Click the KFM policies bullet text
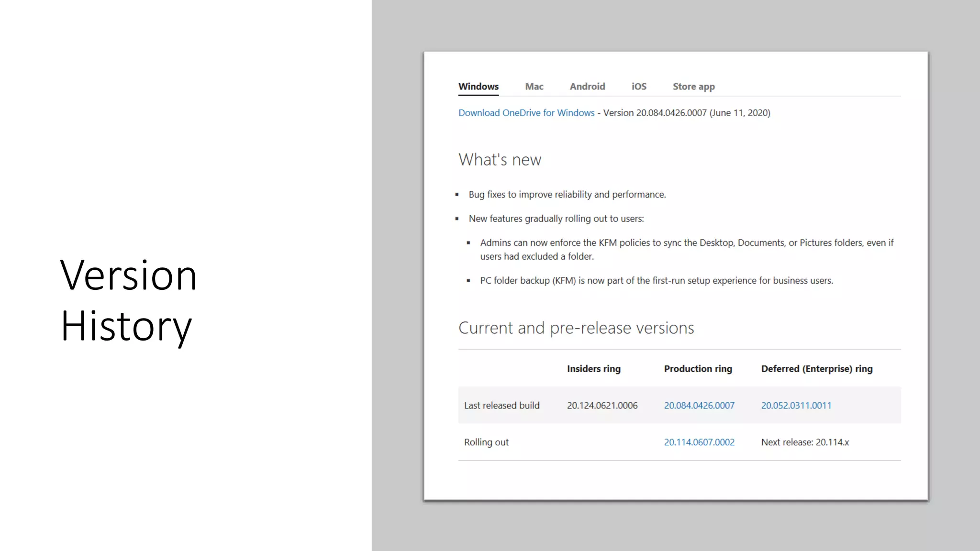The width and height of the screenshot is (980, 551). click(x=686, y=249)
